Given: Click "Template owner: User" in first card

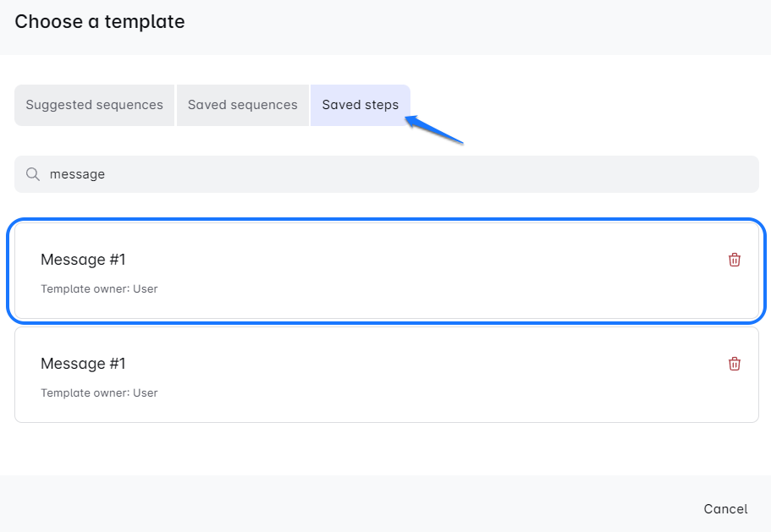Looking at the screenshot, I should pyautogui.click(x=99, y=289).
